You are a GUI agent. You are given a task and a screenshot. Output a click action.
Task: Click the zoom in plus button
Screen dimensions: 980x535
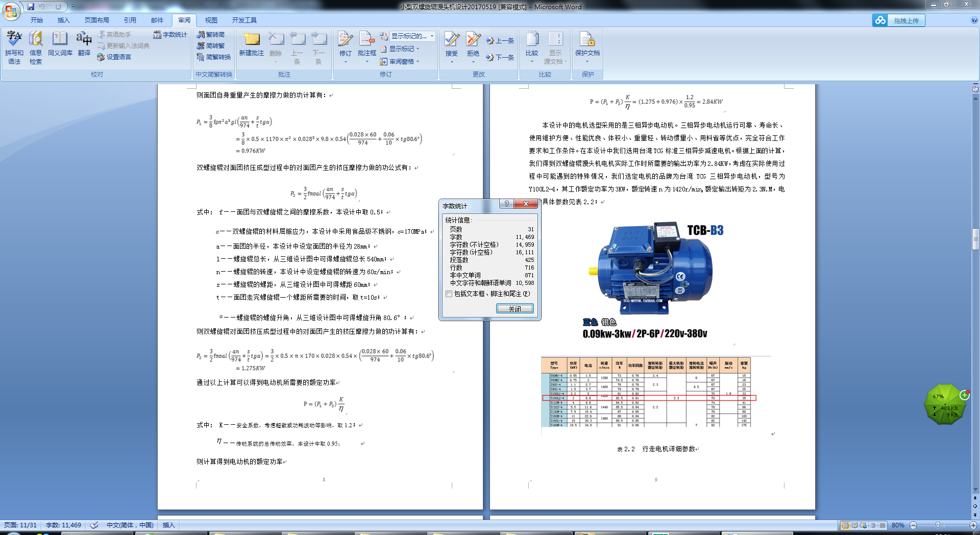tap(973, 525)
